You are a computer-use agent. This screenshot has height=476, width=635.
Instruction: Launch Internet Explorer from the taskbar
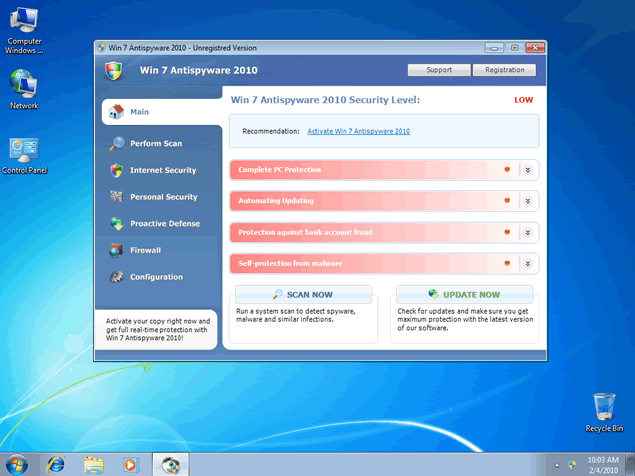tap(56, 464)
